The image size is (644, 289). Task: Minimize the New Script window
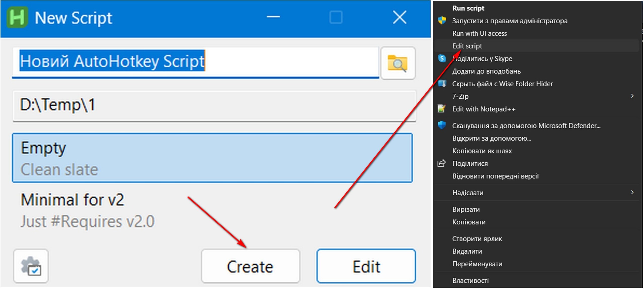[273, 17]
